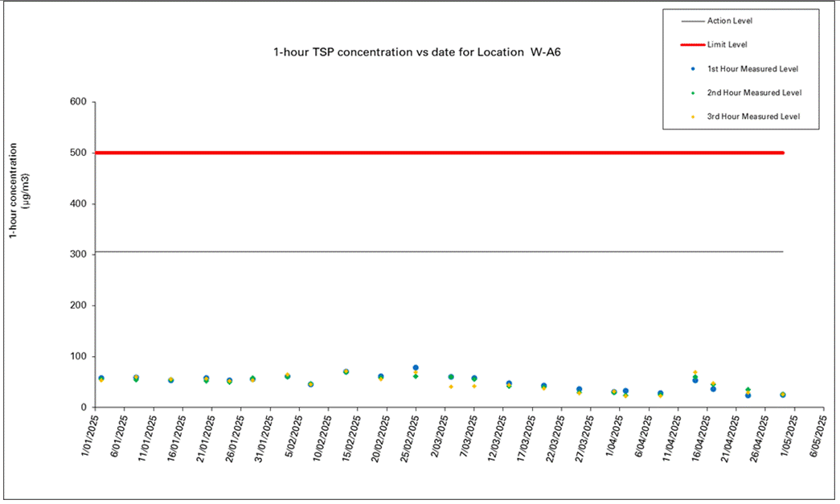Click the first data point near 1/01/2025

(x=101, y=378)
